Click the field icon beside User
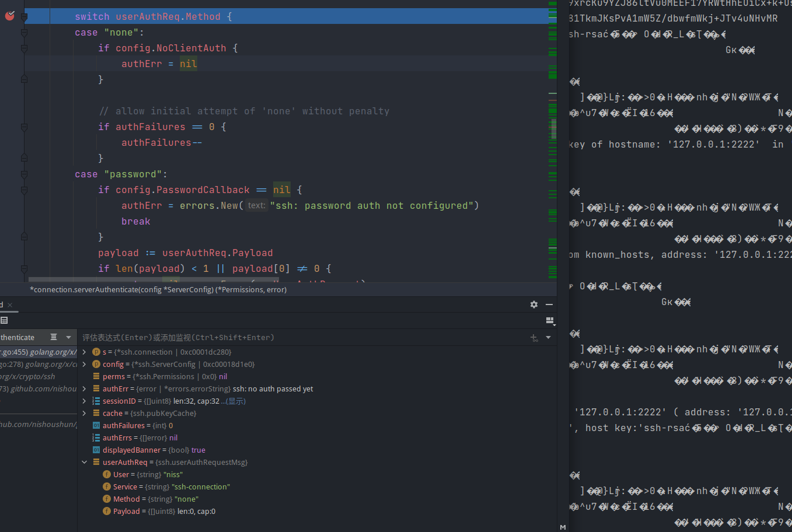Viewport: 792px width, 532px height. pyautogui.click(x=107, y=474)
